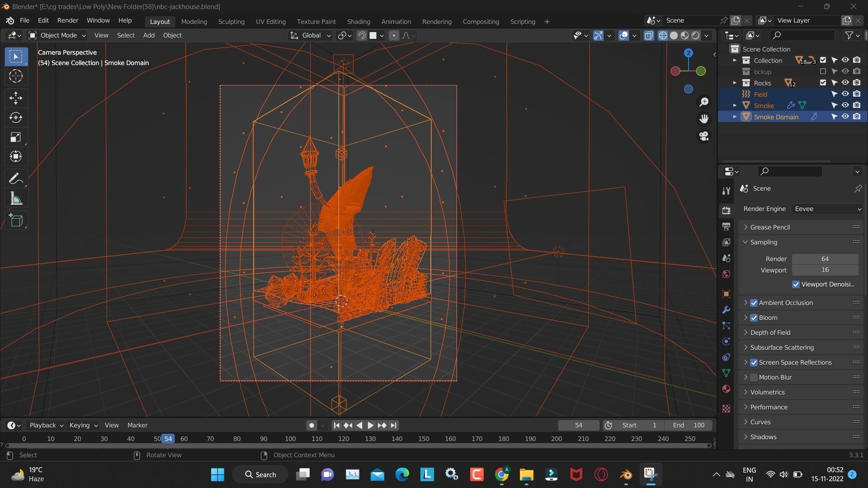Choose the Annotate pencil tool
The width and height of the screenshot is (868, 488).
tap(16, 179)
